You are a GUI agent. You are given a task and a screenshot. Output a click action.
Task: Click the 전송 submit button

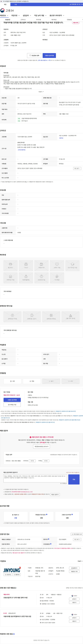click(74, 479)
